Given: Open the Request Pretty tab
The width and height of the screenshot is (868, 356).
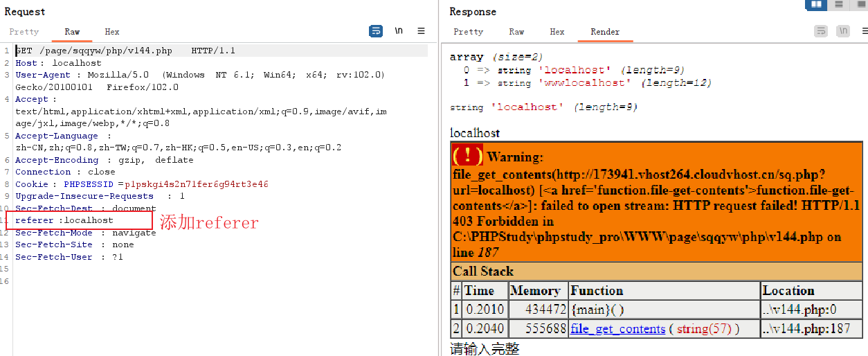Looking at the screenshot, I should click(24, 32).
